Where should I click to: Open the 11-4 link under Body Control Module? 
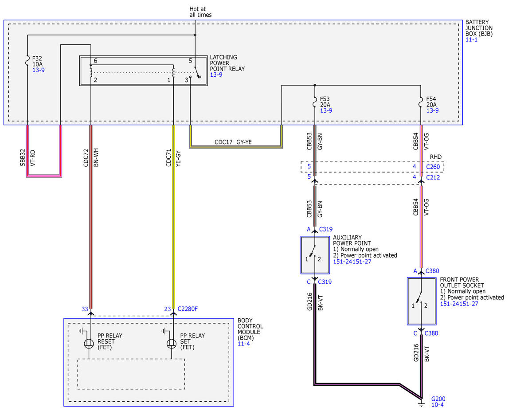(x=243, y=344)
